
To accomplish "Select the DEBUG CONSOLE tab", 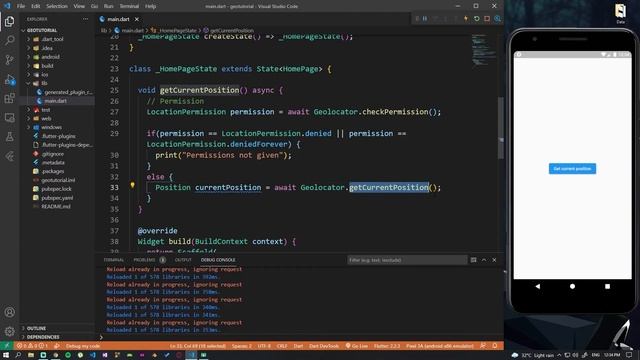I will [x=218, y=260].
